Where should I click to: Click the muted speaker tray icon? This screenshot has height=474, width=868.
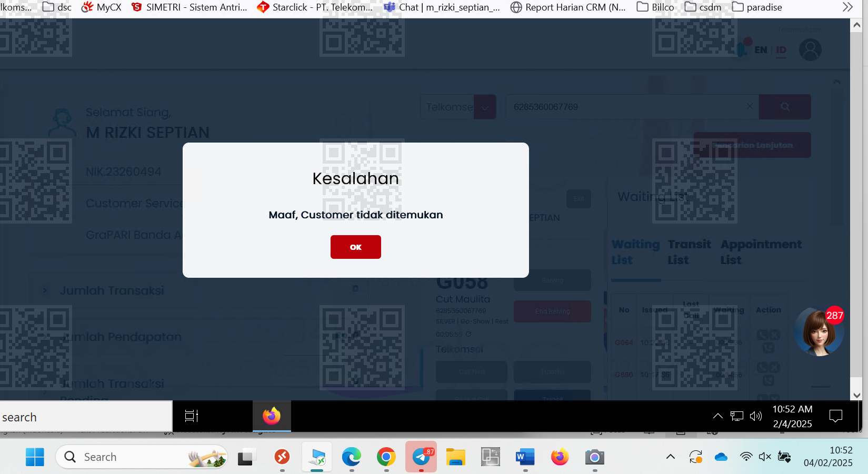[x=765, y=457]
